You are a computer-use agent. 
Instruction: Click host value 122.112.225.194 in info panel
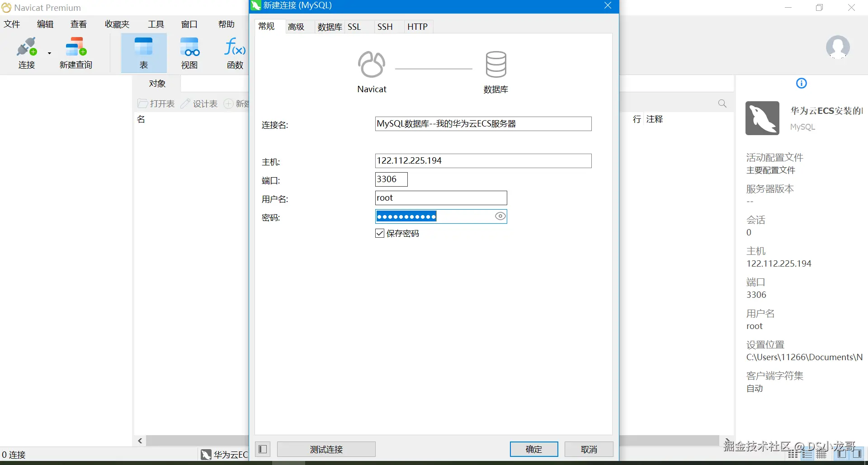[778, 263]
